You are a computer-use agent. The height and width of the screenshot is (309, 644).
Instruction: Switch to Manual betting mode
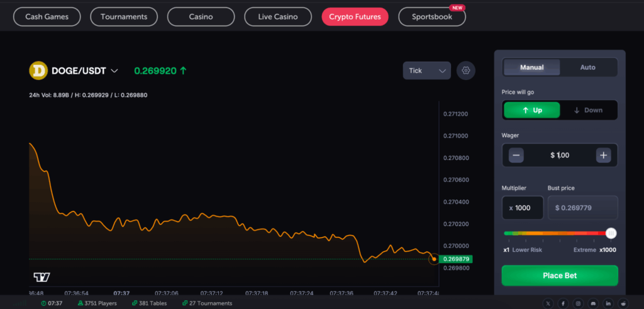(x=532, y=67)
